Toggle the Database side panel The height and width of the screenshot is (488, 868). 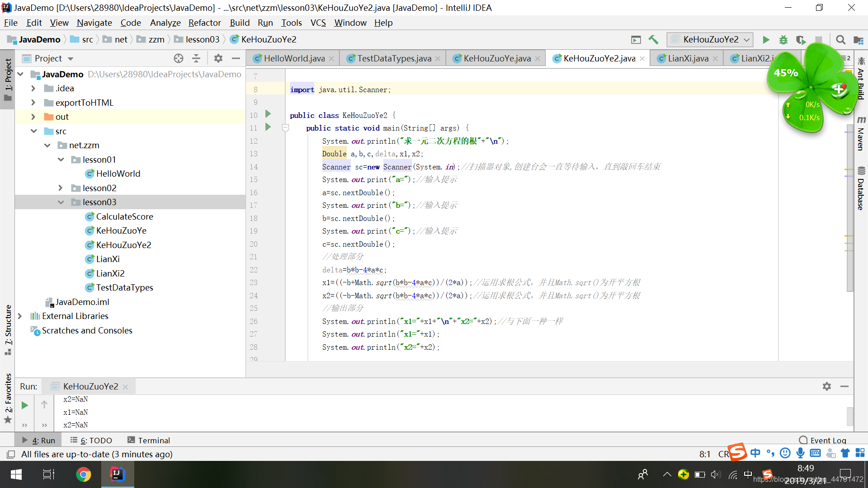861,189
